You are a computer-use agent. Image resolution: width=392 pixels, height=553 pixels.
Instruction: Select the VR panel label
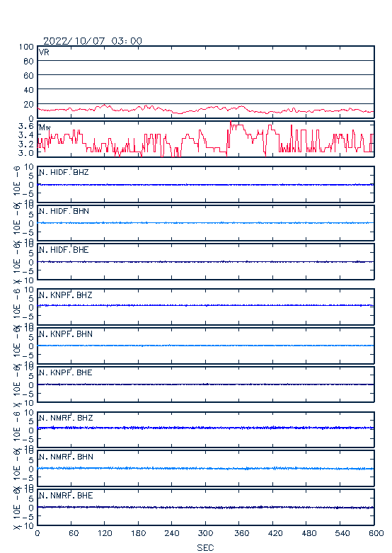44,52
